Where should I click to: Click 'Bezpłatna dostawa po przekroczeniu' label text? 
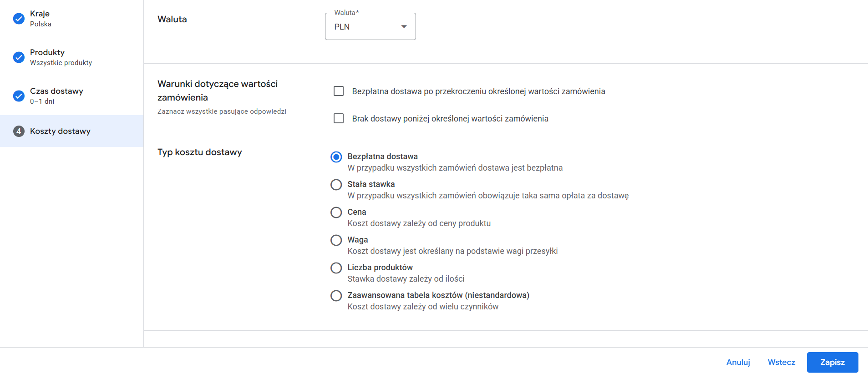coord(478,91)
